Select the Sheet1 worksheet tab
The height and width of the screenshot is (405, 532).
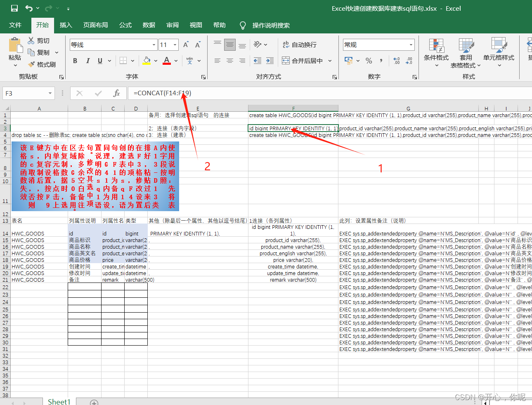point(59,402)
